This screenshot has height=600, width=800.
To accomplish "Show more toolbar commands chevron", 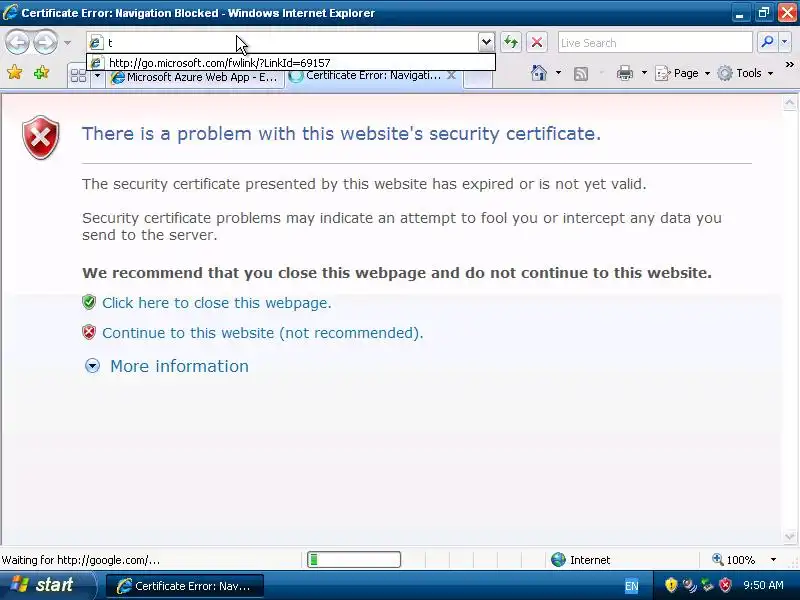I will [x=789, y=65].
